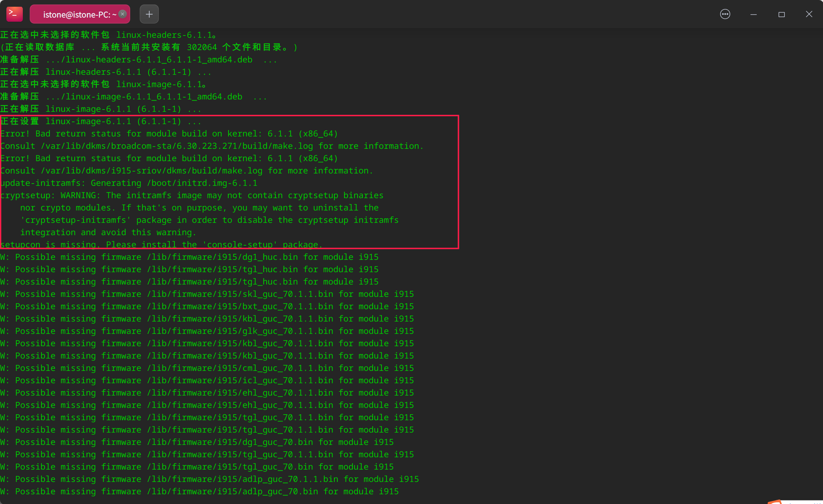This screenshot has height=504, width=823.
Task: Click the 'console-setup' package name text
Action: tap(240, 245)
